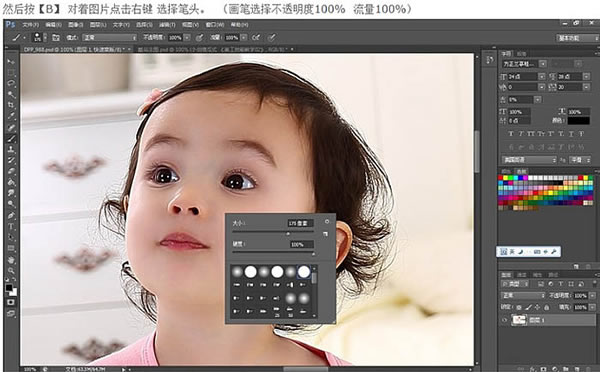This screenshot has width=600, height=372.
Task: Select the Move tool
Action: (11, 61)
